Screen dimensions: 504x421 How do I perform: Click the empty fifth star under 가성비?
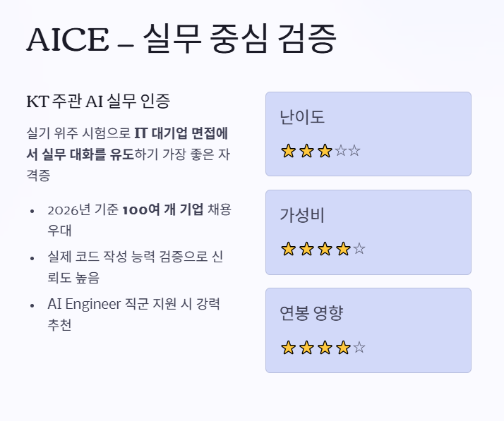[359, 248]
